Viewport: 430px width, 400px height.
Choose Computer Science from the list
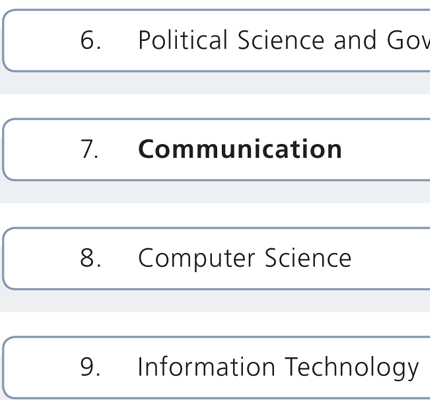pyautogui.click(x=216, y=258)
